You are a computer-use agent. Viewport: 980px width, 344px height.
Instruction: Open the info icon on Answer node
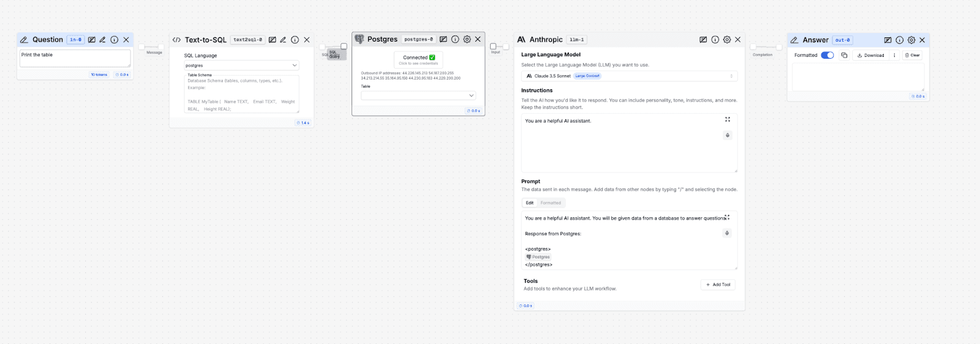tap(899, 40)
